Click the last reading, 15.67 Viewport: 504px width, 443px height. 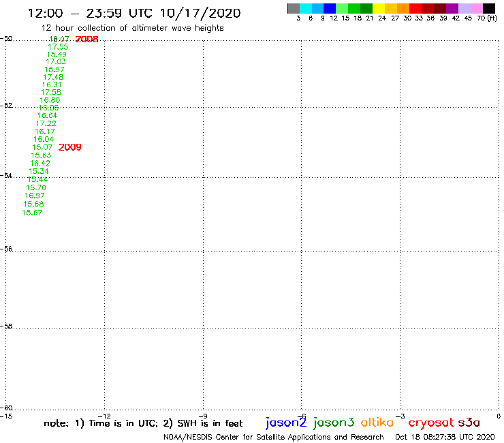(x=32, y=213)
